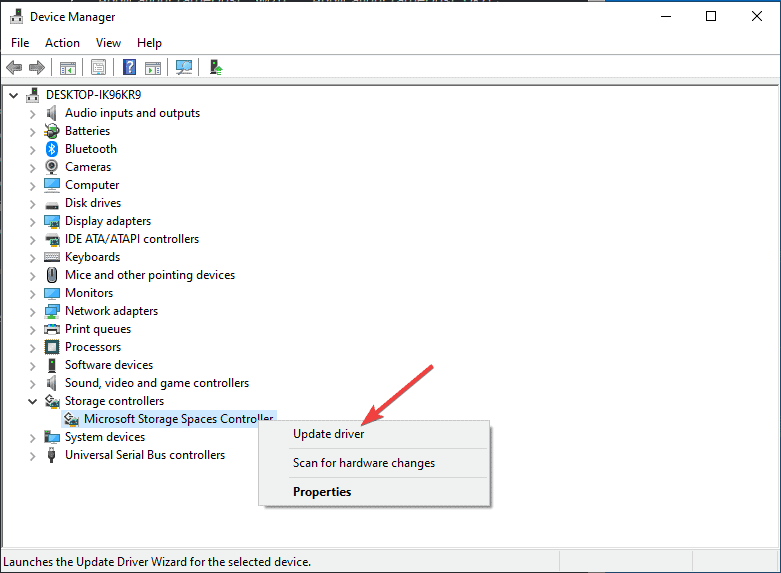This screenshot has height=573, width=781.
Task: Click the Universal Serial Bus controllers icon
Action: (51, 455)
